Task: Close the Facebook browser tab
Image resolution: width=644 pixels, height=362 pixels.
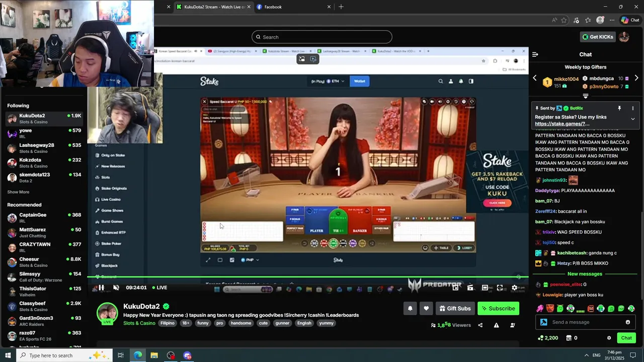Action: [x=329, y=7]
